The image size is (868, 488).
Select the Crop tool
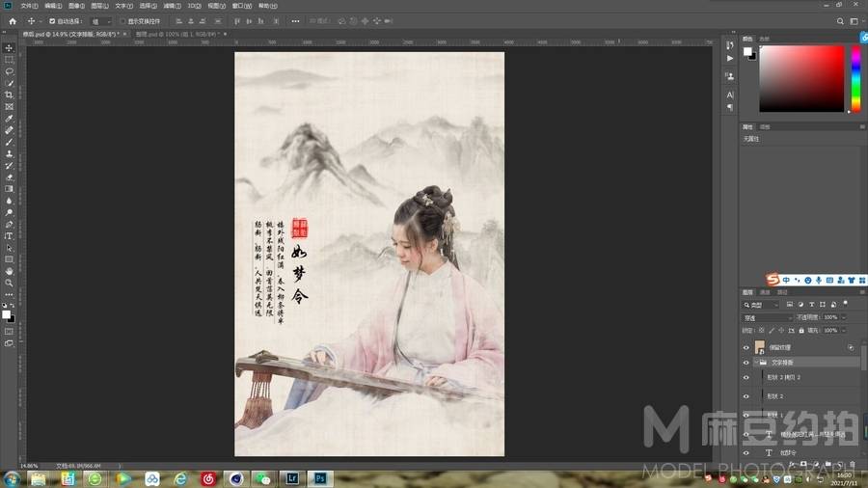pyautogui.click(x=9, y=95)
